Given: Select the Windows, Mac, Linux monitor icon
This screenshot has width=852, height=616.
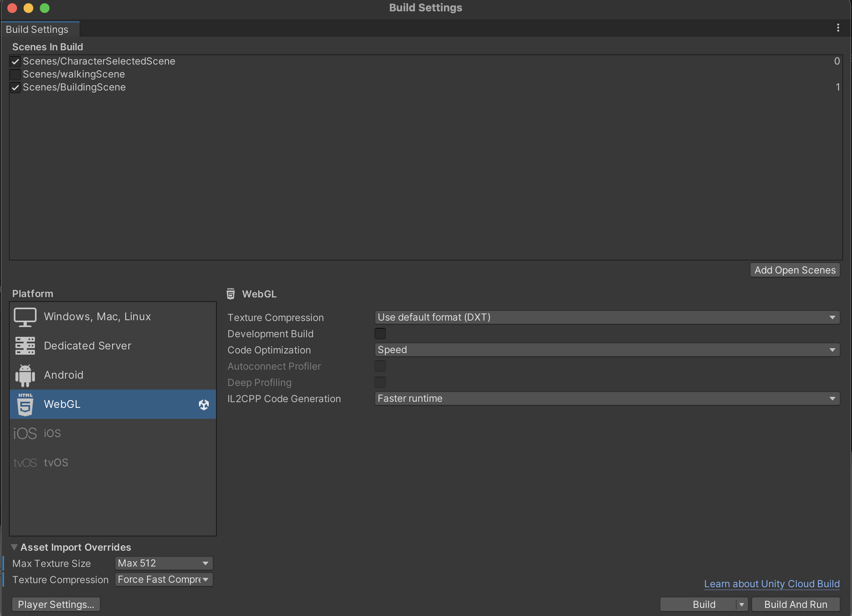Looking at the screenshot, I should point(25,317).
